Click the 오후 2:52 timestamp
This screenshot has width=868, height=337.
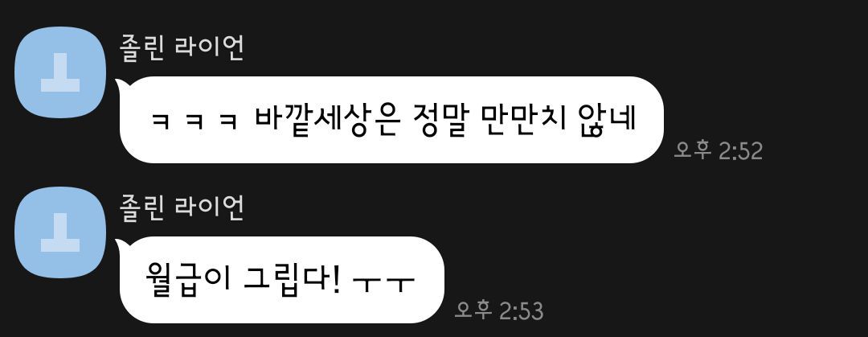[x=718, y=150]
